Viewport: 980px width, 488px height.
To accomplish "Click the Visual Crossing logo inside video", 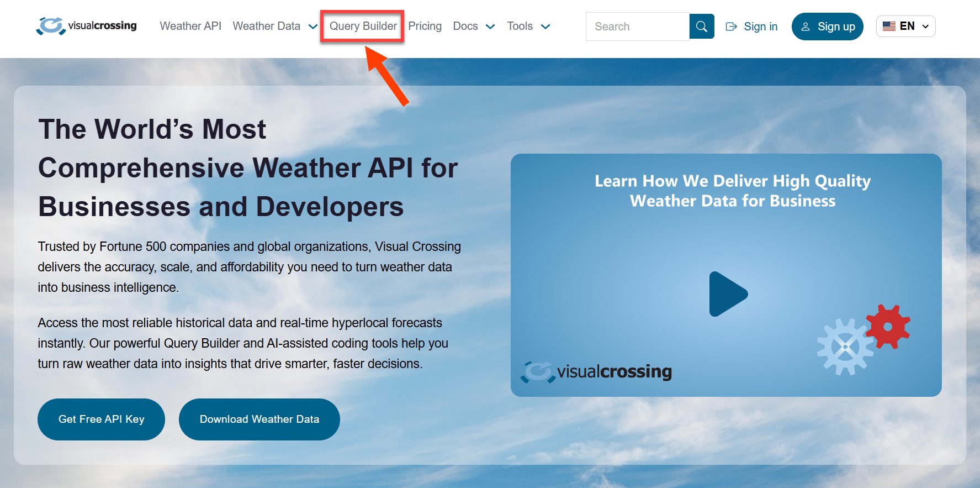I will (x=596, y=372).
